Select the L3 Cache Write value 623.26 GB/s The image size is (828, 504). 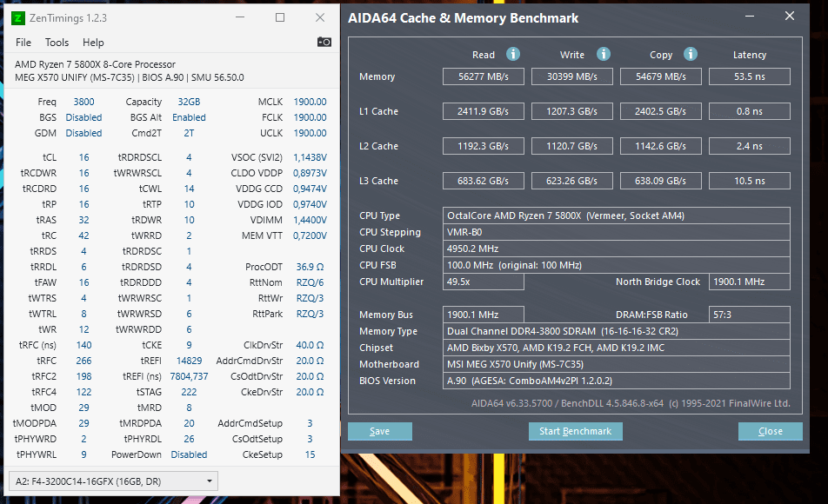(572, 181)
